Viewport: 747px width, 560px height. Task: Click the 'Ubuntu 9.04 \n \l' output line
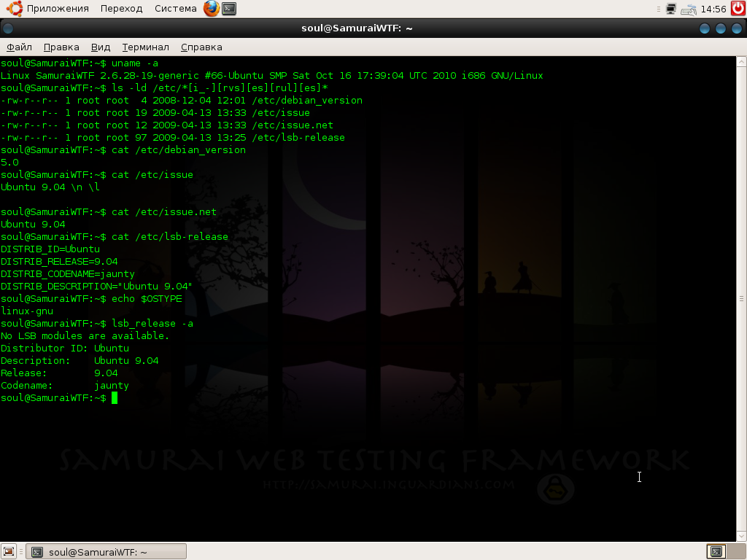50,187
